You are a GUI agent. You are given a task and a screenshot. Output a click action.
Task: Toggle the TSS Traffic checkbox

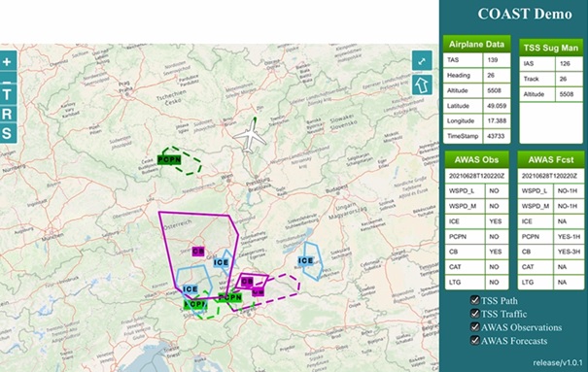pos(475,314)
